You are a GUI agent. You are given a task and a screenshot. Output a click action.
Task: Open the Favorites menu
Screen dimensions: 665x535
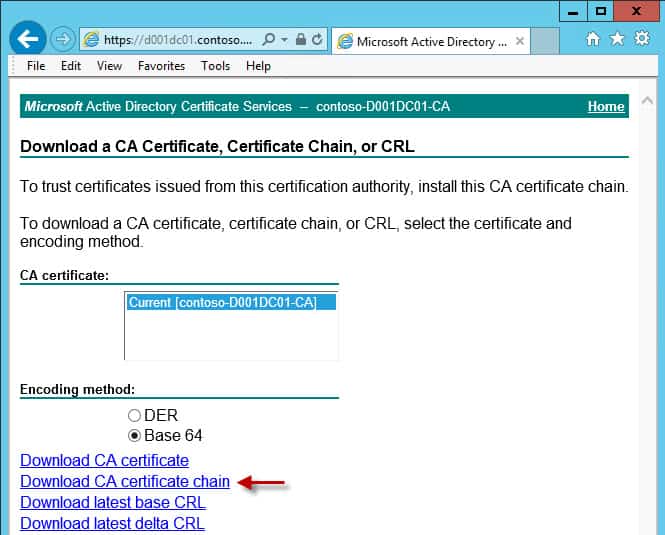(x=162, y=66)
